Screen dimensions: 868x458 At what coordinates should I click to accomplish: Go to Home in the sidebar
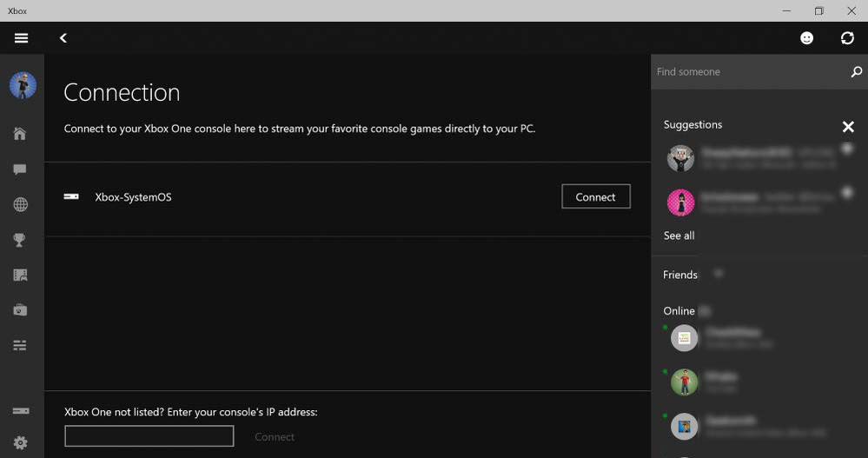tap(20, 133)
